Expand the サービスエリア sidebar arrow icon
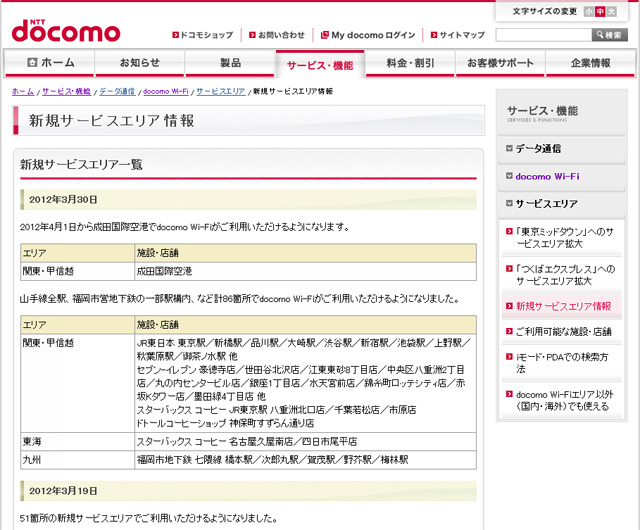 [509, 203]
